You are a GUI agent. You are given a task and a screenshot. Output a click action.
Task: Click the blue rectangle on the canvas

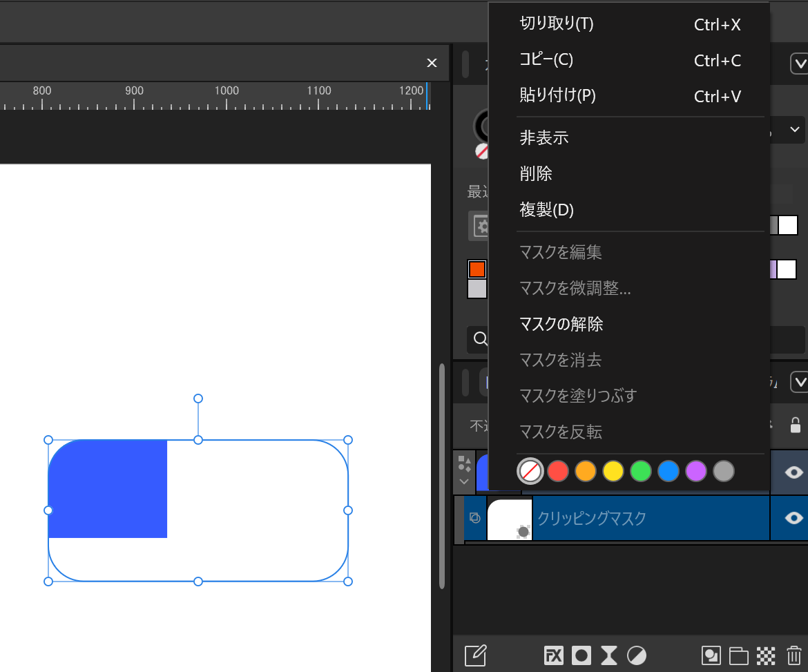[108, 488]
